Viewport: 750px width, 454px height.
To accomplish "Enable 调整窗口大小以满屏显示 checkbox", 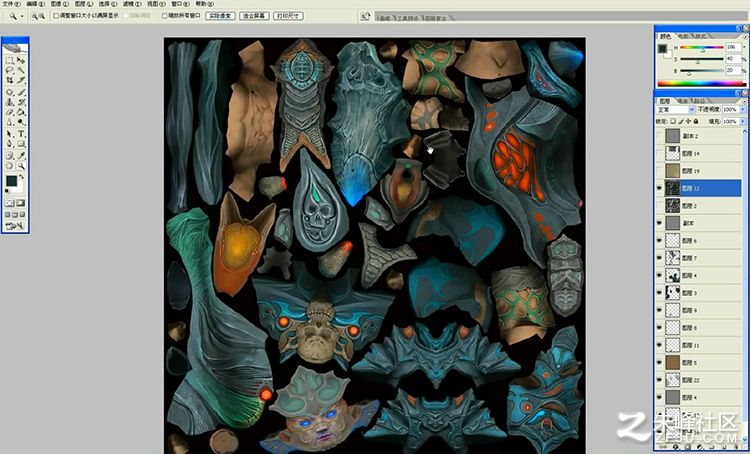I will pyautogui.click(x=56, y=16).
